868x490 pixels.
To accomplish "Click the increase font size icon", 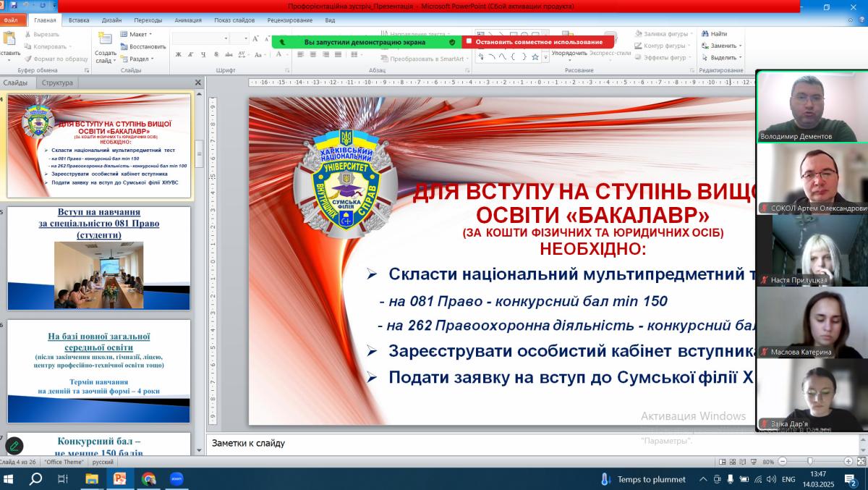I will [256, 38].
